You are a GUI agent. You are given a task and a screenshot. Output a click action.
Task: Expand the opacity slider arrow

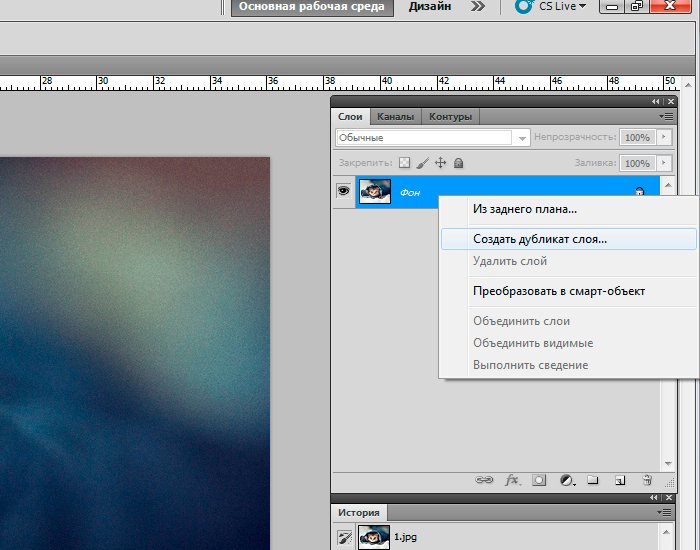pos(661,137)
